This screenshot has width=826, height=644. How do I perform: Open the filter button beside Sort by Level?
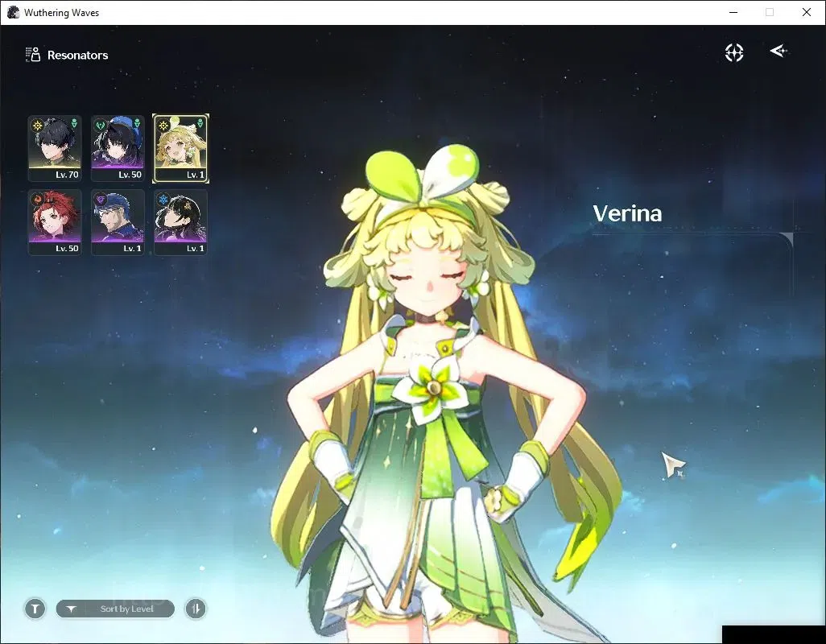click(35, 609)
